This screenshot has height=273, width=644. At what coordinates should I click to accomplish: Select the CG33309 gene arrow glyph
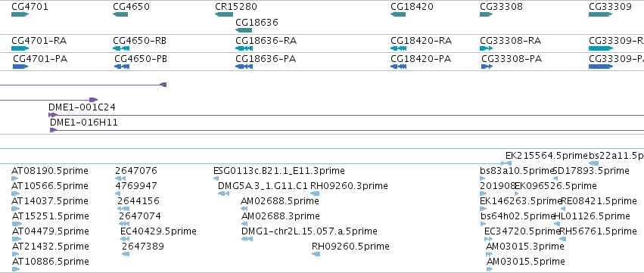[x=600, y=14]
